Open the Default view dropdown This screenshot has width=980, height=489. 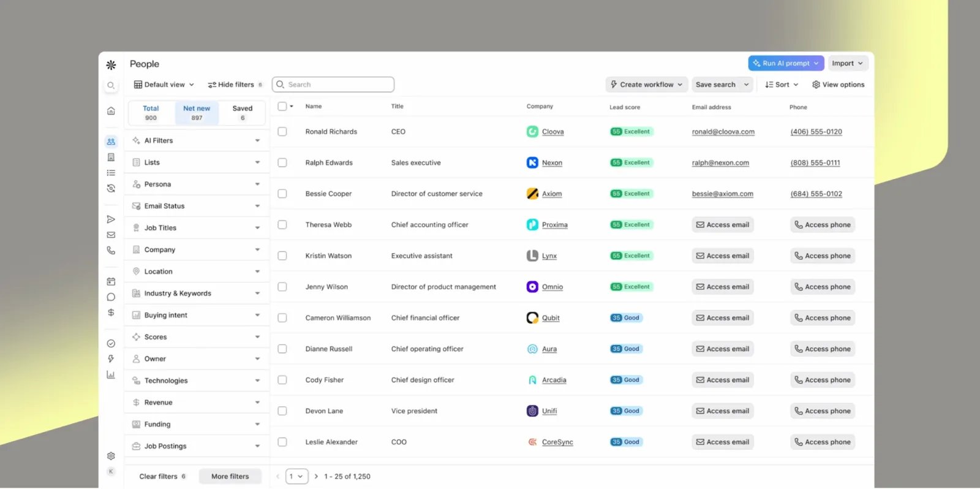pyautogui.click(x=164, y=85)
